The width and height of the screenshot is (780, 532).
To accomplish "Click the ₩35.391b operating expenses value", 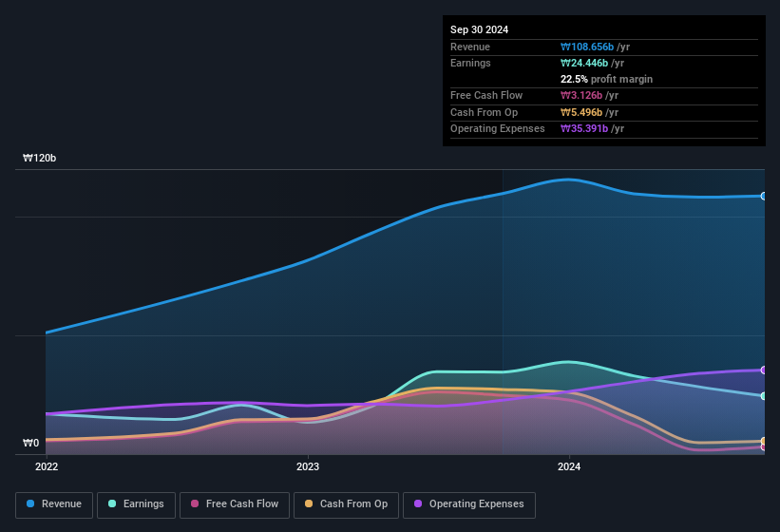I will (584, 129).
